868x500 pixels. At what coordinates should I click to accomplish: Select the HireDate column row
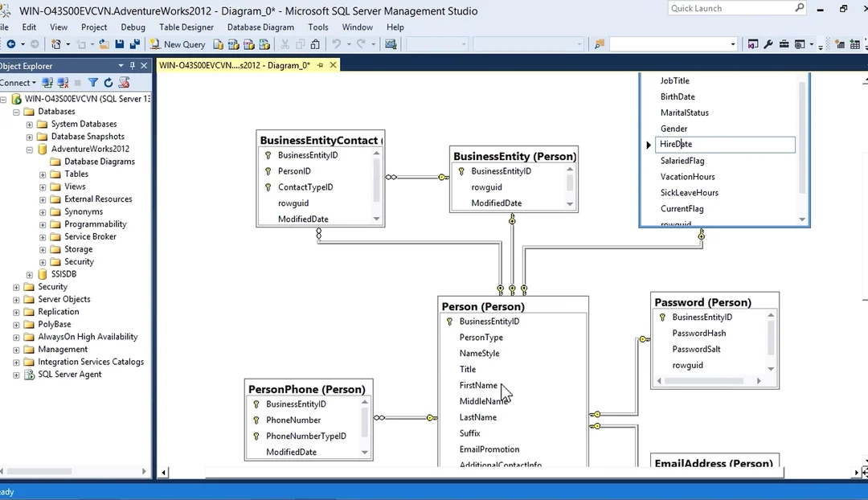tap(725, 145)
